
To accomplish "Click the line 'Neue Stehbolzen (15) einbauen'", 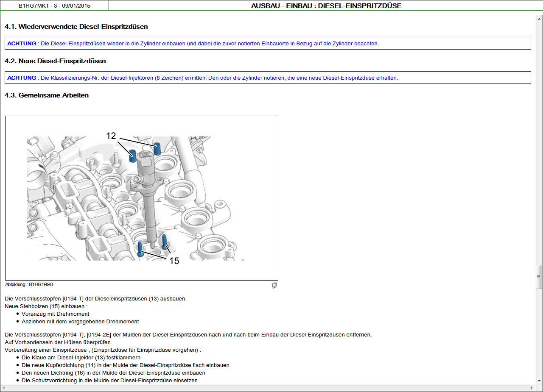I will pyautogui.click(x=46, y=306).
